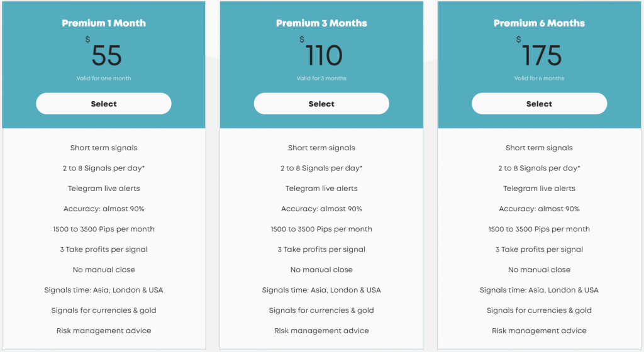Click 'Signals for currencies & gold' in 6 Months plan

pyautogui.click(x=539, y=310)
